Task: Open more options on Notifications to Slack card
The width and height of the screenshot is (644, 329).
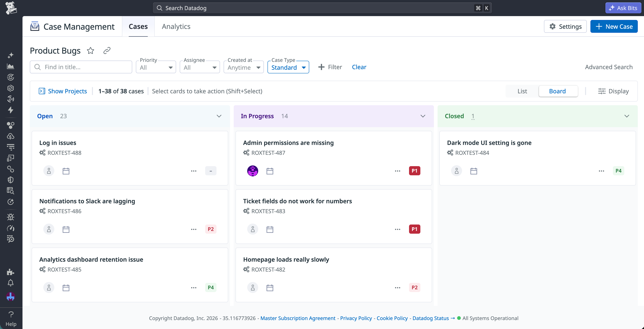Action: pos(194,229)
